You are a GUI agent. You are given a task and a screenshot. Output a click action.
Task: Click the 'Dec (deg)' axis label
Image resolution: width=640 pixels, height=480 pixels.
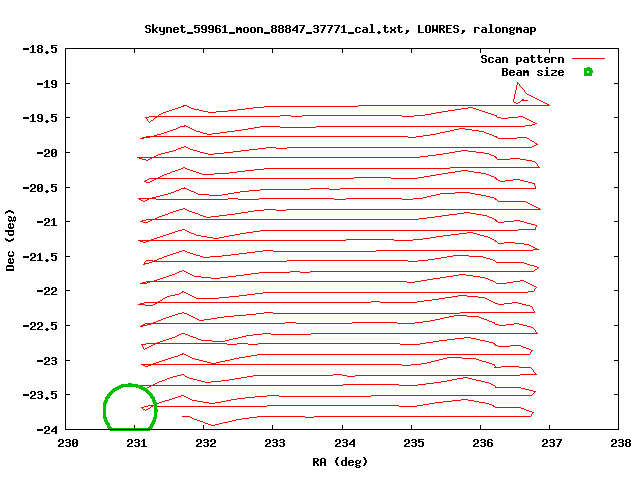coord(10,240)
